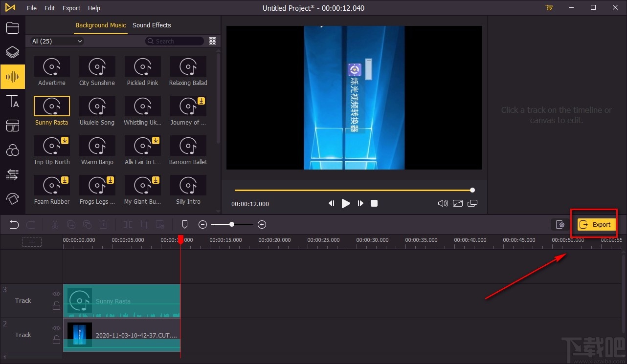Open the sidebar panel below the Text icon
The width and height of the screenshot is (627, 364).
tap(12, 126)
